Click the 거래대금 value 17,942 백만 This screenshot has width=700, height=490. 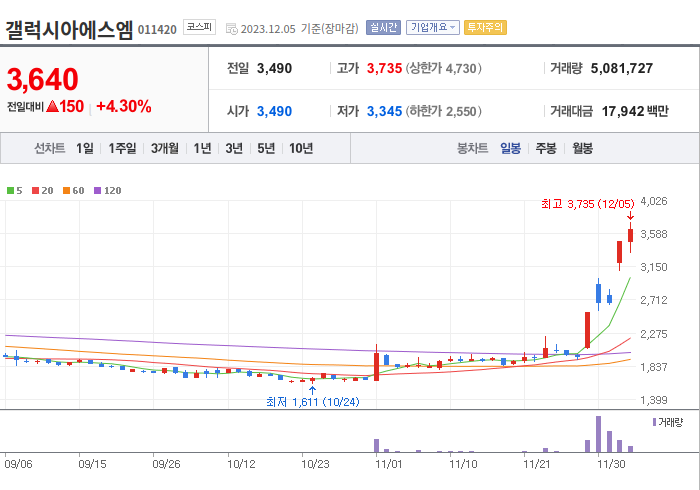coord(635,111)
